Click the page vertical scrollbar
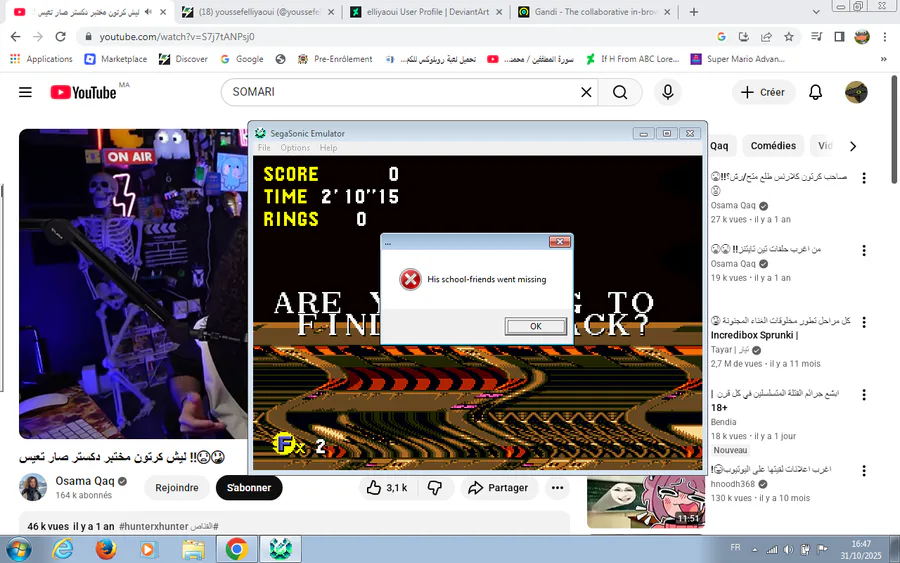Image resolution: width=900 pixels, height=563 pixels. pyautogui.click(x=895, y=129)
